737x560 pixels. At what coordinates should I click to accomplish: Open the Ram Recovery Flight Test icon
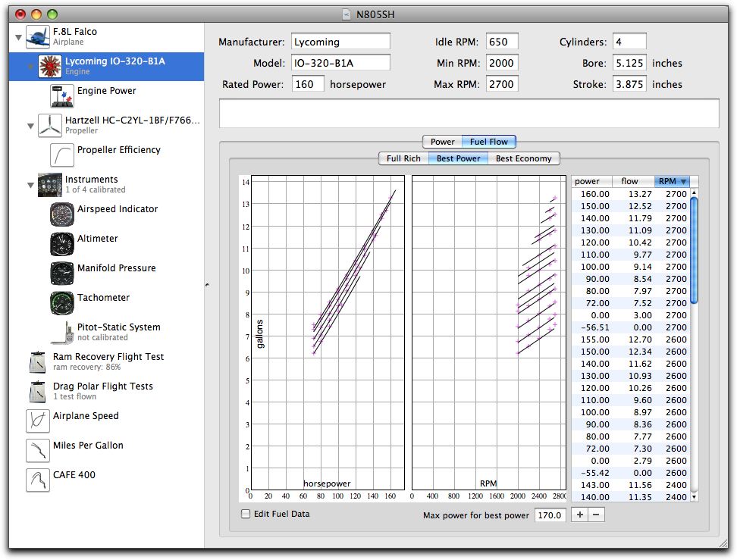38,362
